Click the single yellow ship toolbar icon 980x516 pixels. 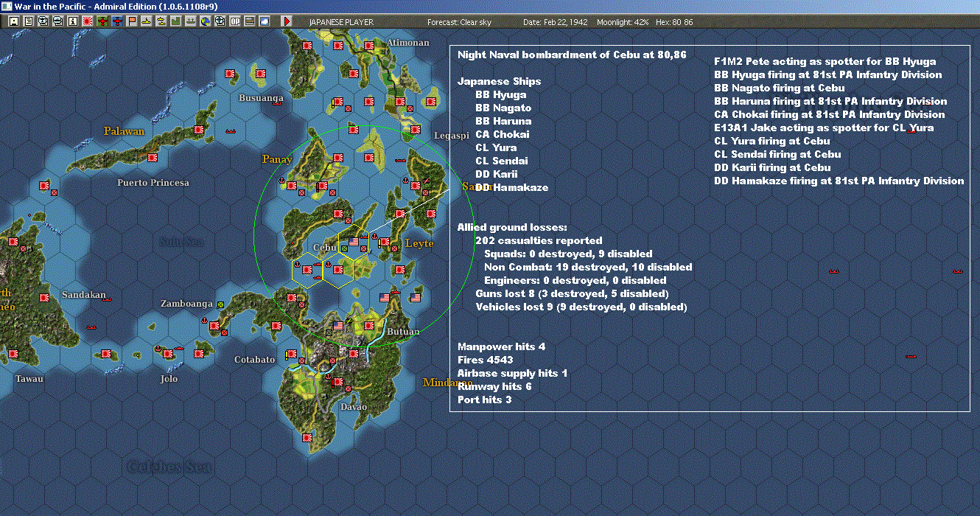pyautogui.click(x=147, y=21)
